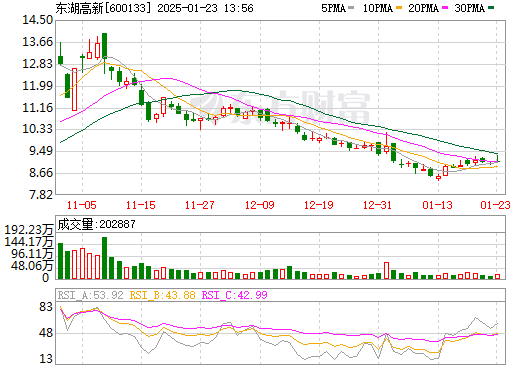Click the 11-15 date axis label
This screenshot has width=520, height=365.
(141, 205)
